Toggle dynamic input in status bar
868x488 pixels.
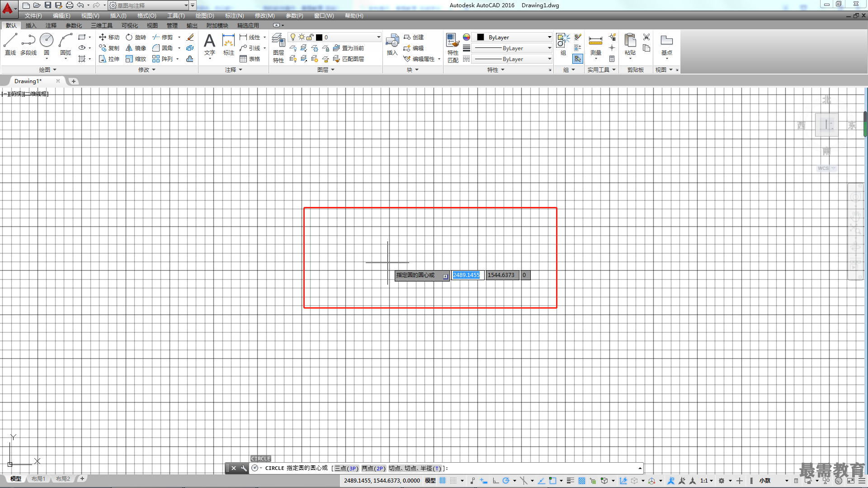point(484,480)
